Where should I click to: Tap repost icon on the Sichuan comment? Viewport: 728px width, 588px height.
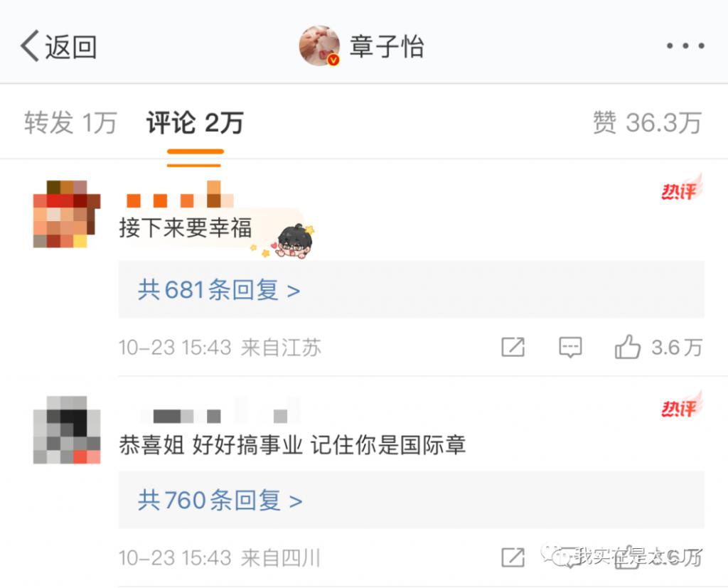point(513,557)
